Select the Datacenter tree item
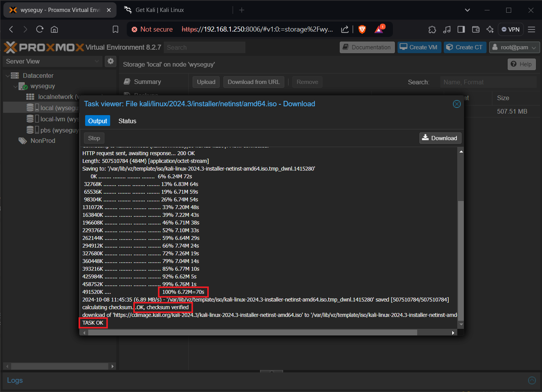Image resolution: width=542 pixels, height=392 pixels. click(x=38, y=76)
